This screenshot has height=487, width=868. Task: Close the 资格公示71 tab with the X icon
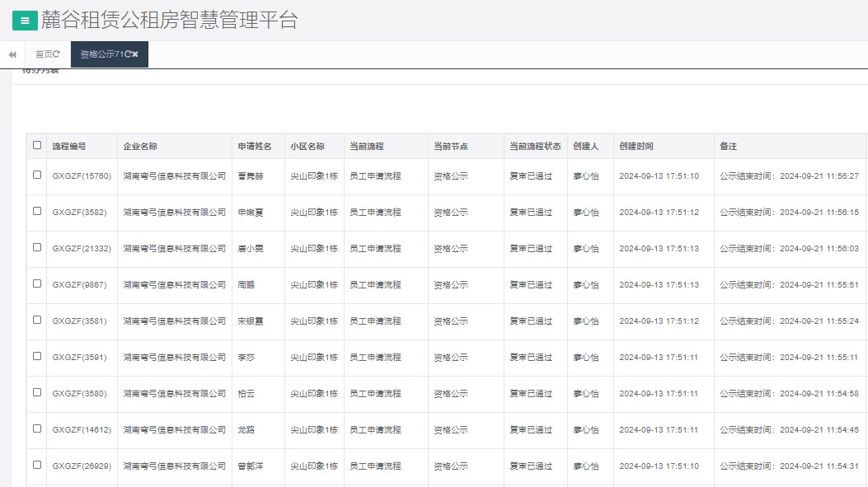[x=136, y=54]
